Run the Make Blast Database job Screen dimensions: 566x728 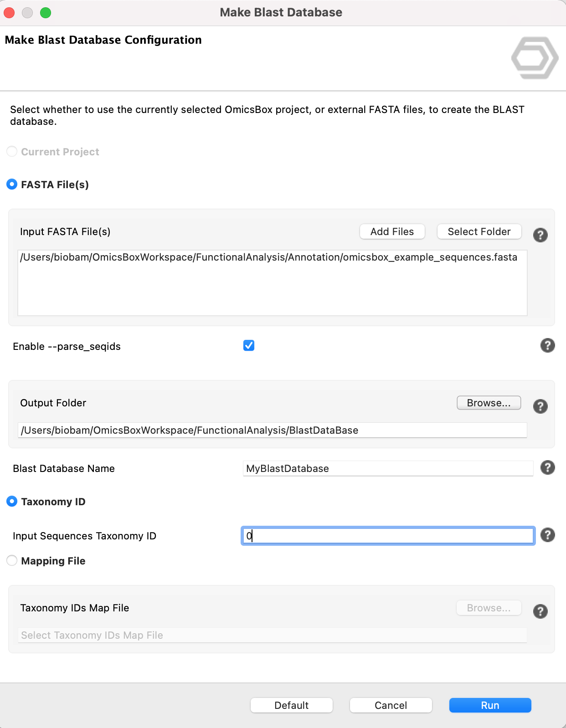(x=490, y=705)
